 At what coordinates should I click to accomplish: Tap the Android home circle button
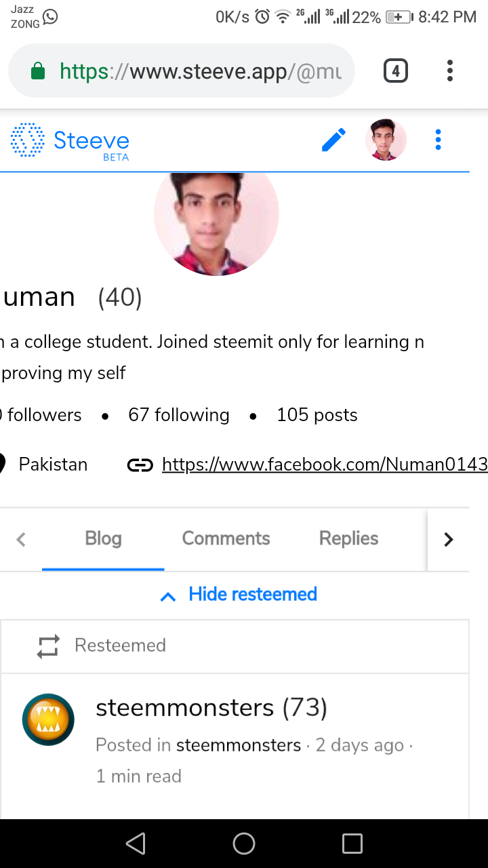point(244,844)
